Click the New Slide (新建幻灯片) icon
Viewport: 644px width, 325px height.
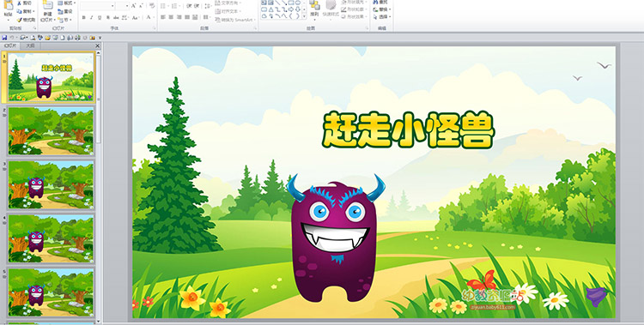click(x=47, y=5)
